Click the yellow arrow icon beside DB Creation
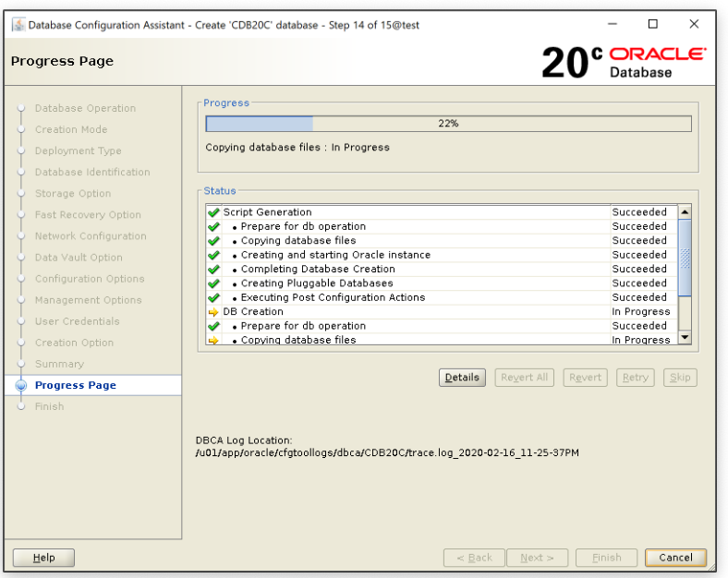The width and height of the screenshot is (728, 578). [213, 312]
